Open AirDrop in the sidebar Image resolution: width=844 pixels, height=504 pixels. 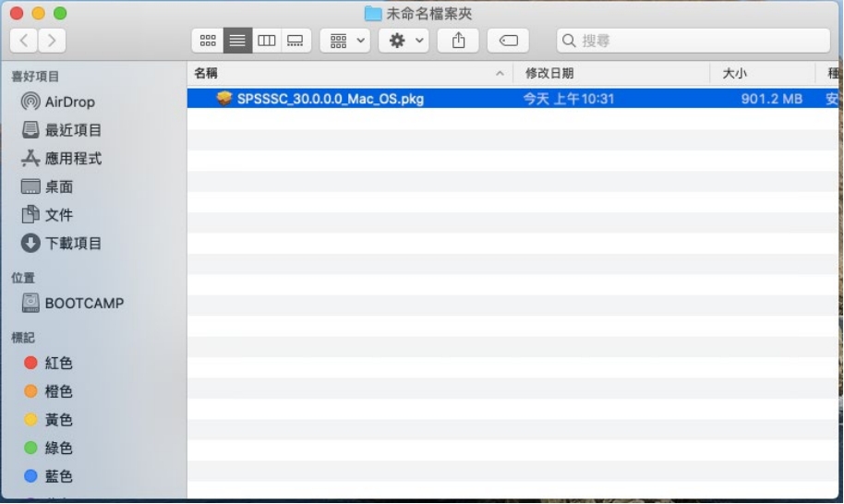[57, 102]
